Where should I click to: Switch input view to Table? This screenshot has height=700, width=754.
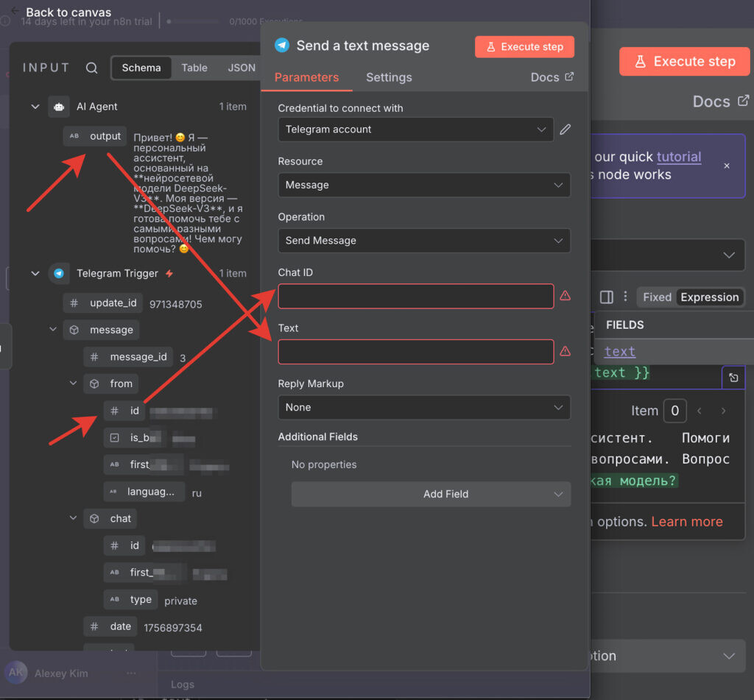(194, 68)
